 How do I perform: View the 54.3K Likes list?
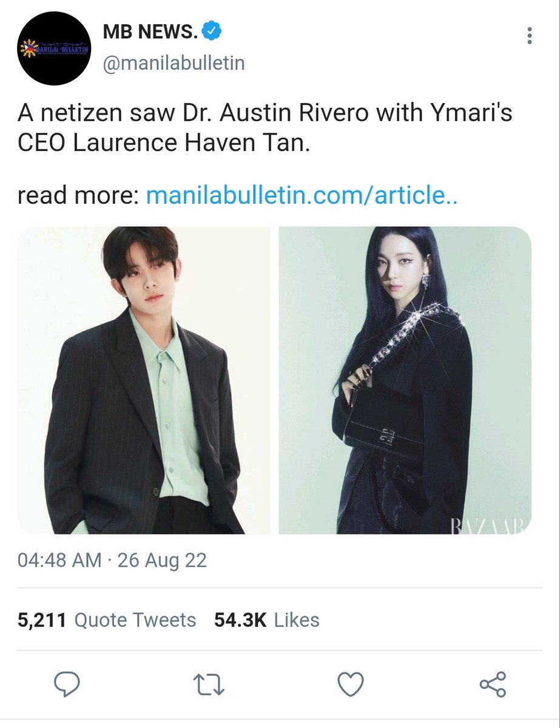tap(266, 620)
